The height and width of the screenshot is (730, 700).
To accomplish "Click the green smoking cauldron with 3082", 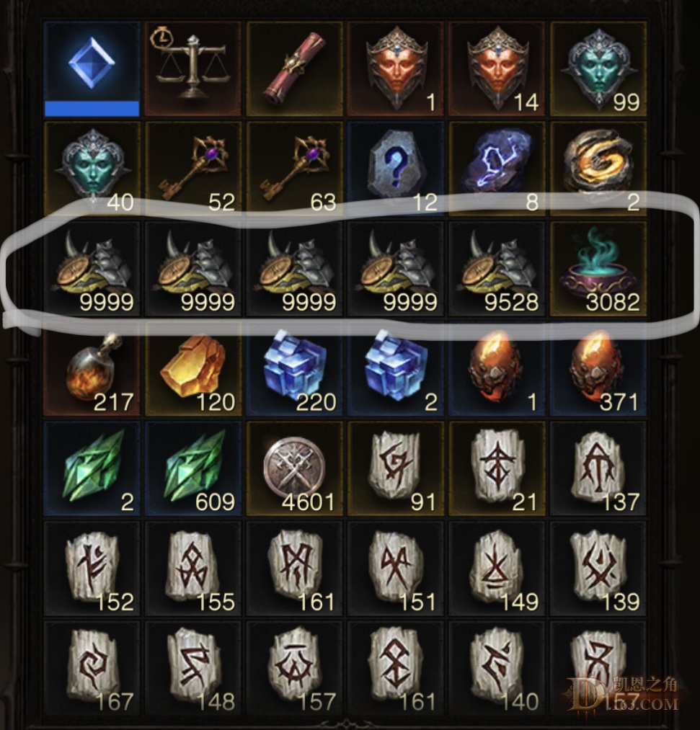I will 598,269.
